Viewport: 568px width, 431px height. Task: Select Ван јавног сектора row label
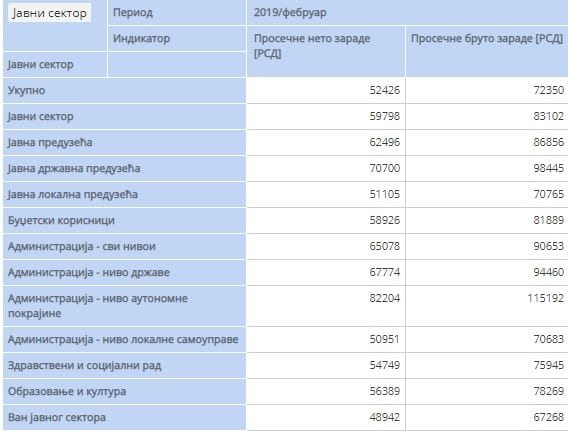124,418
